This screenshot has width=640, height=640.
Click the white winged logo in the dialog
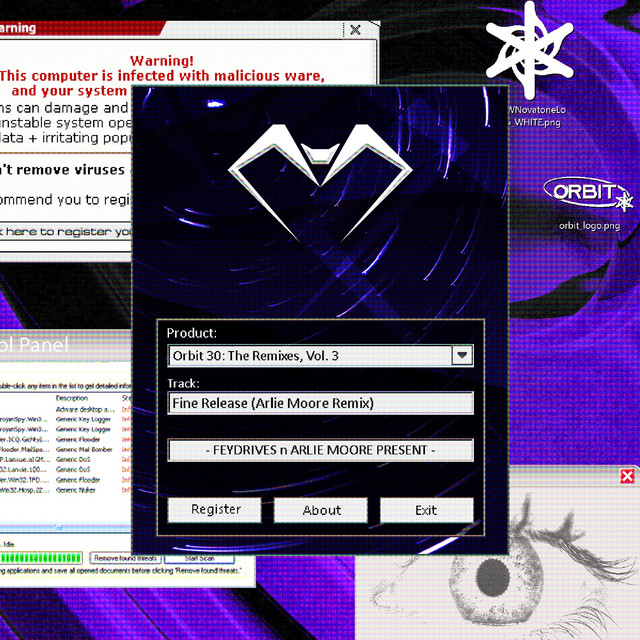[x=318, y=177]
